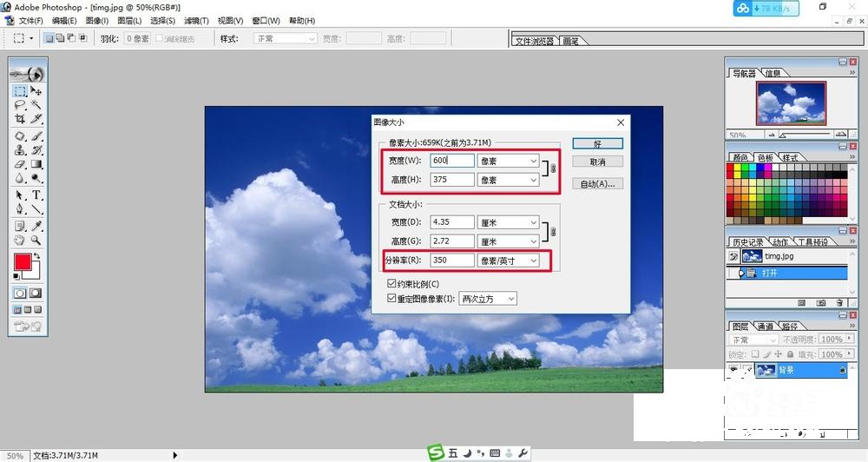Click the white background color swatch
This screenshot has width=868, height=462.
tap(35, 273)
